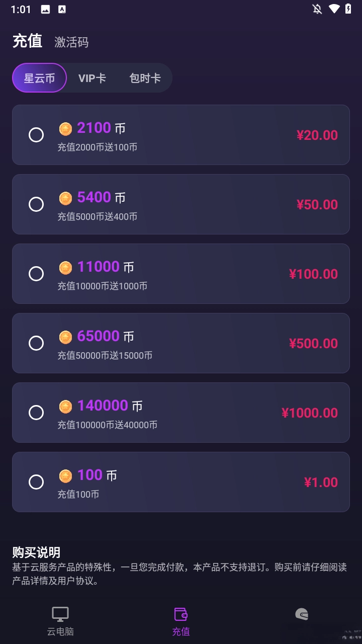The height and width of the screenshot is (644, 362).
Task: Tap the coin icon beside 65000 币
Action: (66, 337)
